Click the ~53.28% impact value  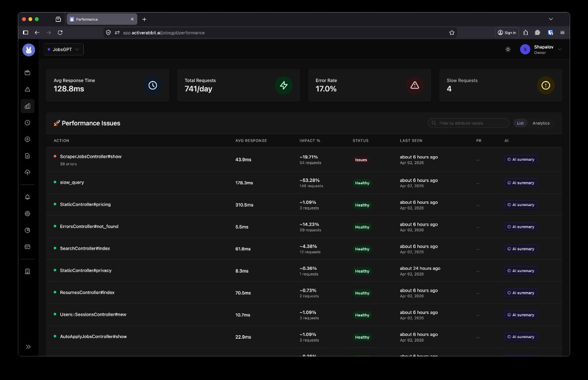[x=310, y=180]
